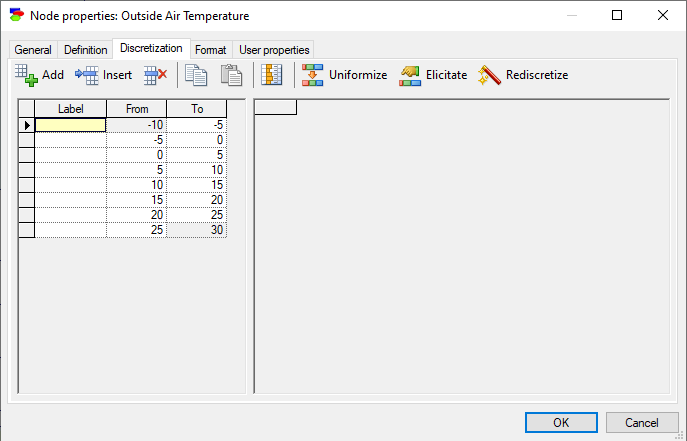Click the Cancel button
687x441 pixels.
point(642,423)
